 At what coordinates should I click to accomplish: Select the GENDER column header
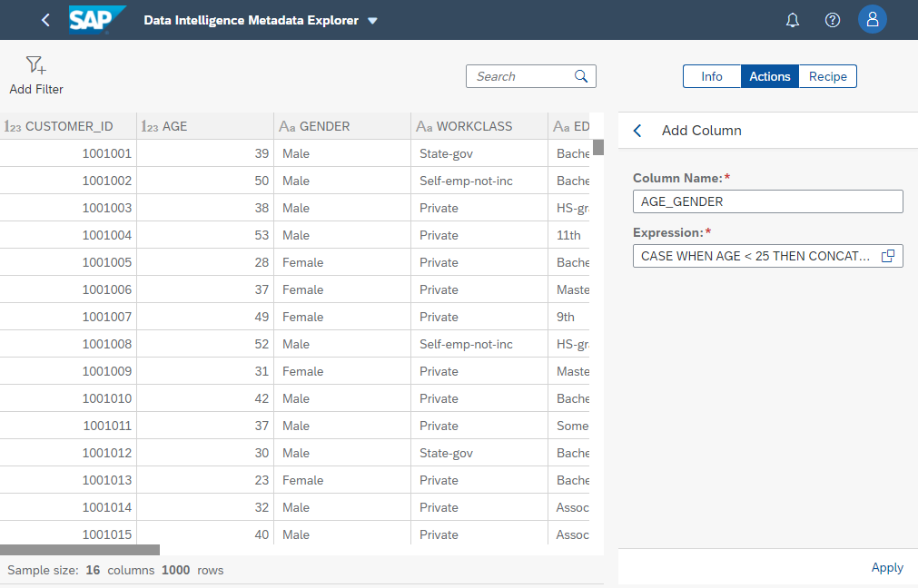click(x=324, y=126)
